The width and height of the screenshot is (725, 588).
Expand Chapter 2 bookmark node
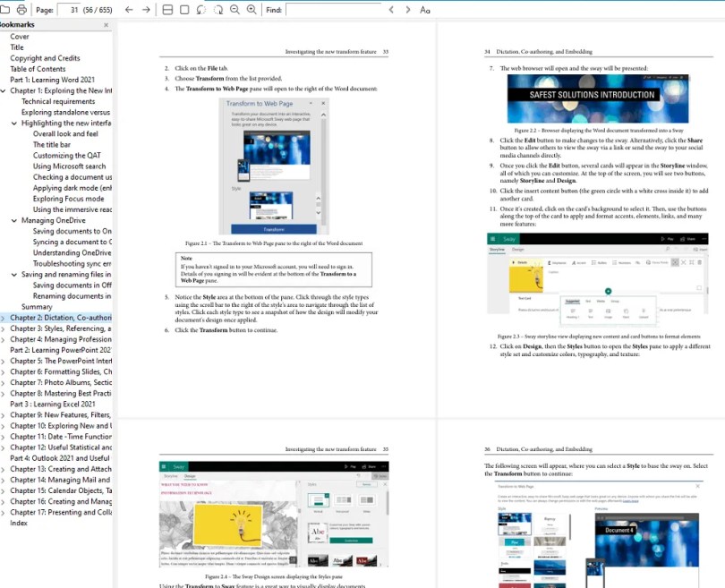(x=4, y=318)
